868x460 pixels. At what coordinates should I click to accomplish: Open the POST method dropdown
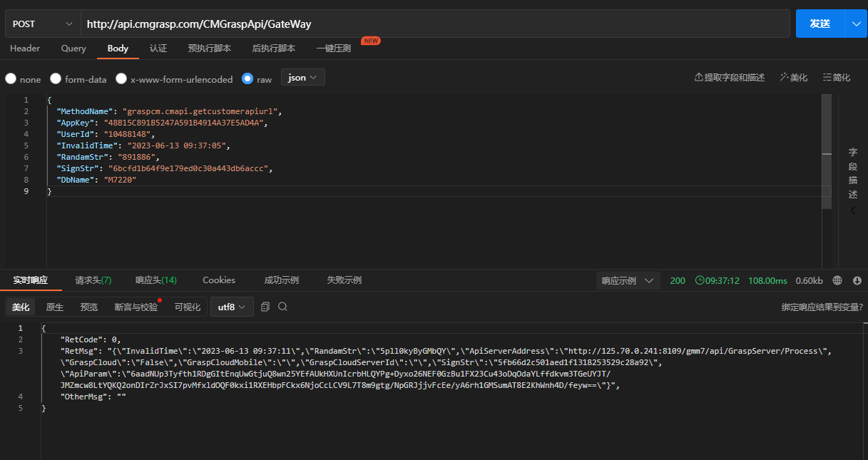click(x=43, y=24)
